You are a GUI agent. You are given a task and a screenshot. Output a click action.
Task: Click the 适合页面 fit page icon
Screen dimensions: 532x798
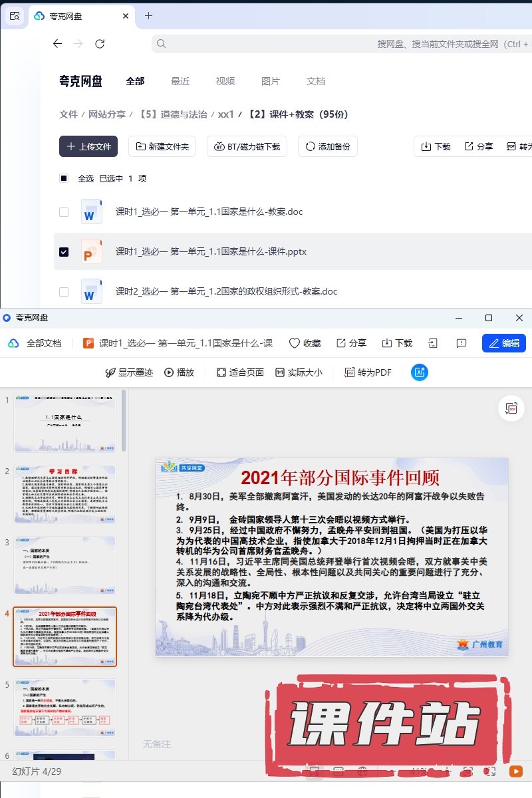tap(240, 372)
